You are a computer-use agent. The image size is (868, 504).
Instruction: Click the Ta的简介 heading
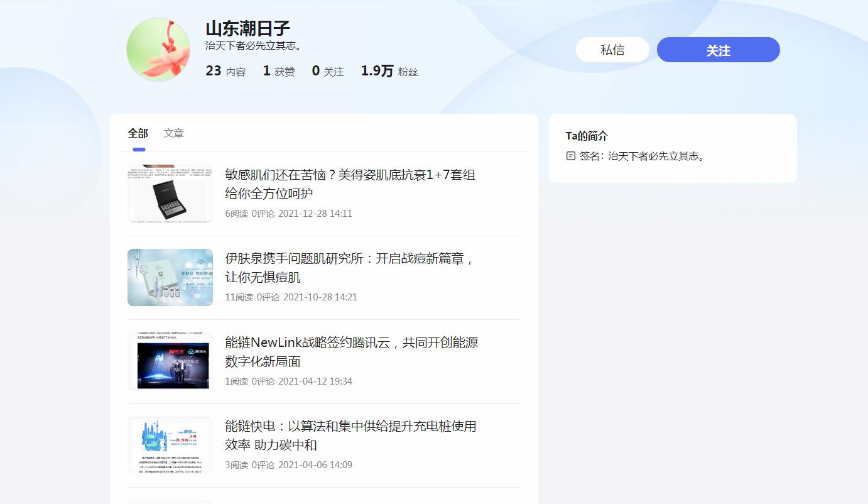tap(587, 136)
